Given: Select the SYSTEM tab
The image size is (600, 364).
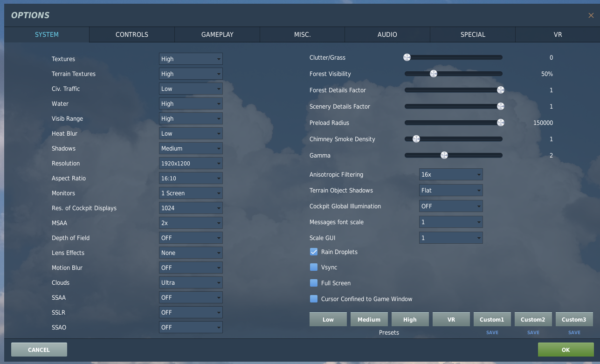Looking at the screenshot, I should pos(47,34).
